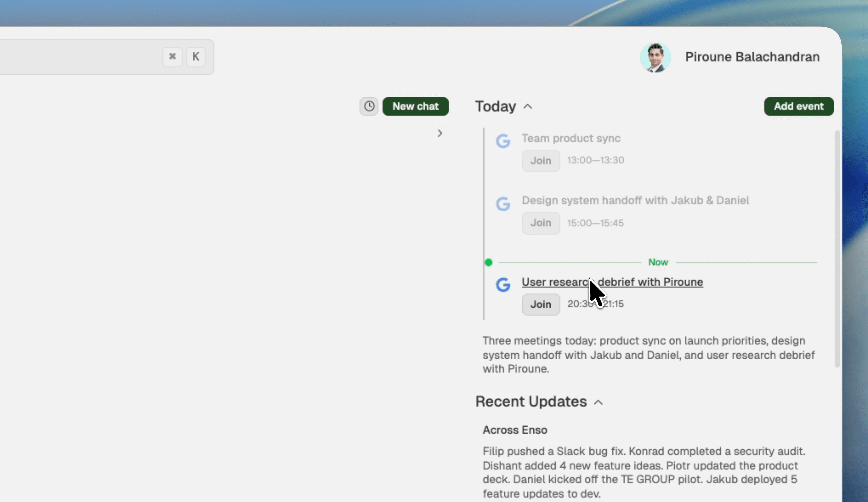Join the User research debrief meeting
This screenshot has height=502, width=868.
point(540,304)
